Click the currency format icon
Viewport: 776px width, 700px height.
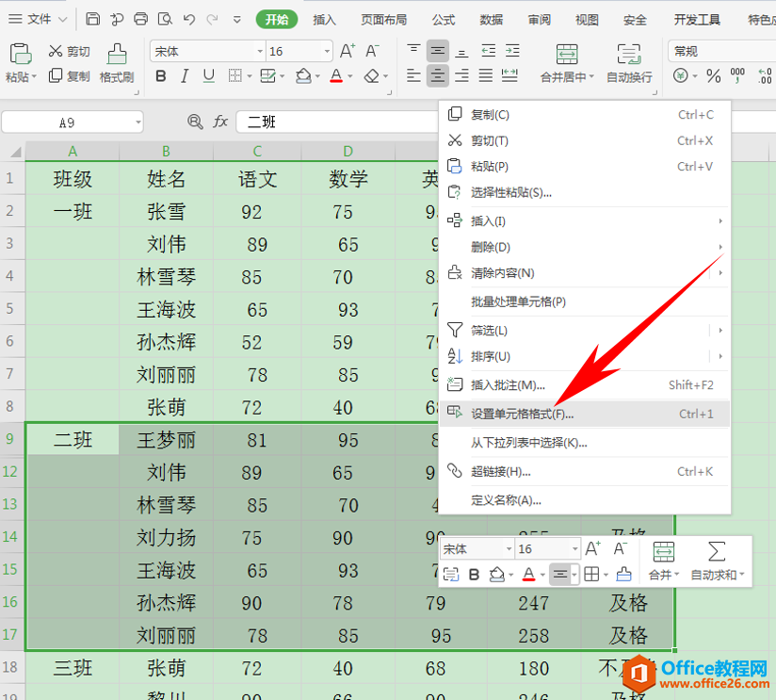[681, 76]
